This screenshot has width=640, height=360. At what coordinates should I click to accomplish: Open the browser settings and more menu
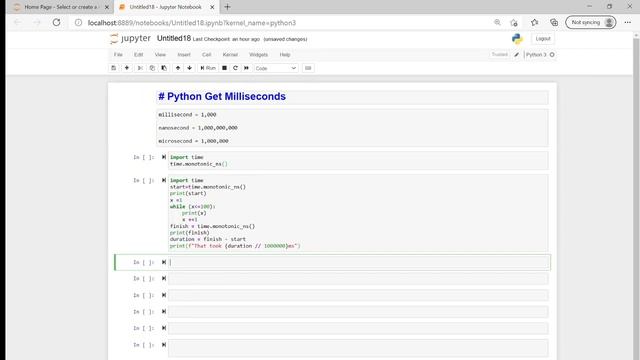[x=627, y=23]
